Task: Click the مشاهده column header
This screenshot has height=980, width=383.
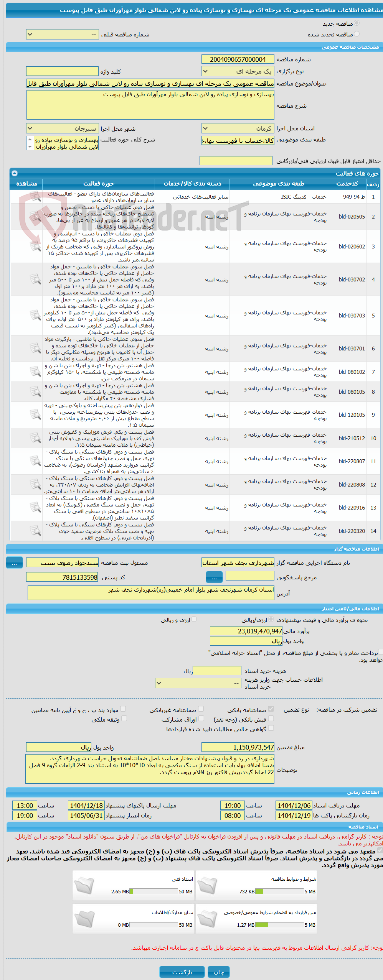Action: [27, 184]
